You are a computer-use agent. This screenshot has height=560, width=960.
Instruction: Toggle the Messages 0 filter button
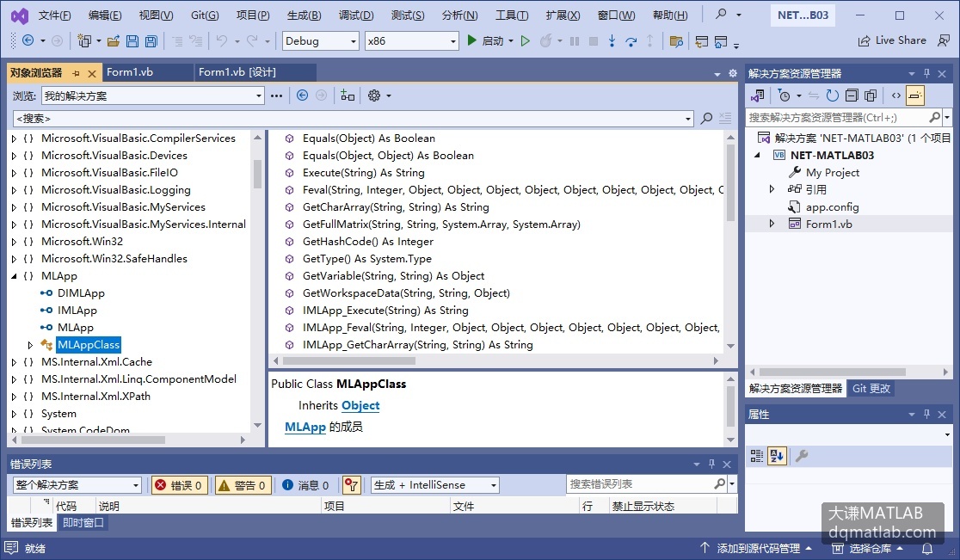point(305,484)
